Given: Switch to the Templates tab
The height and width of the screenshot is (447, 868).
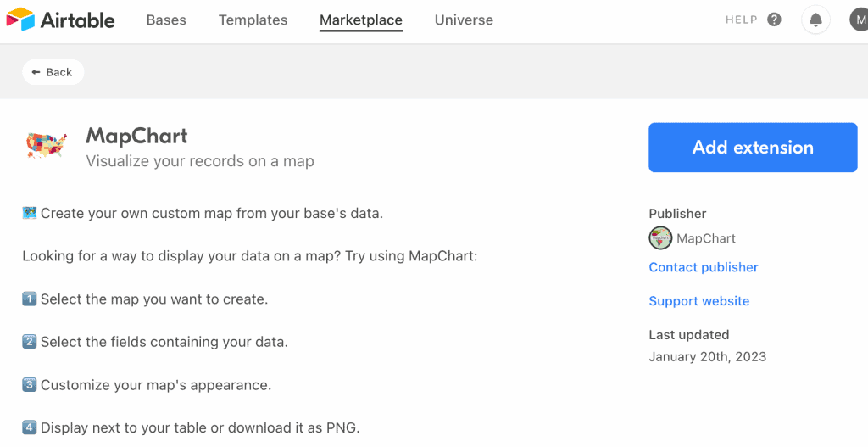Looking at the screenshot, I should pyautogui.click(x=253, y=20).
